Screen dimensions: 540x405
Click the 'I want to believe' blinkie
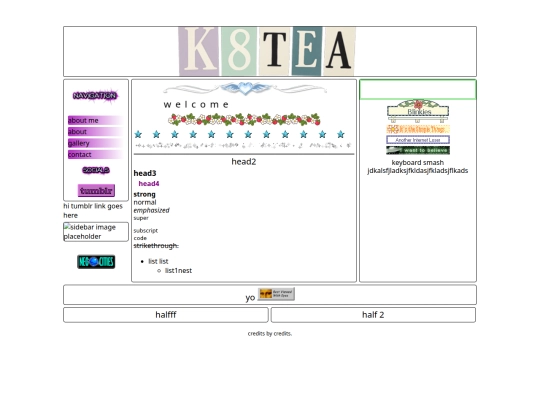coord(418,150)
